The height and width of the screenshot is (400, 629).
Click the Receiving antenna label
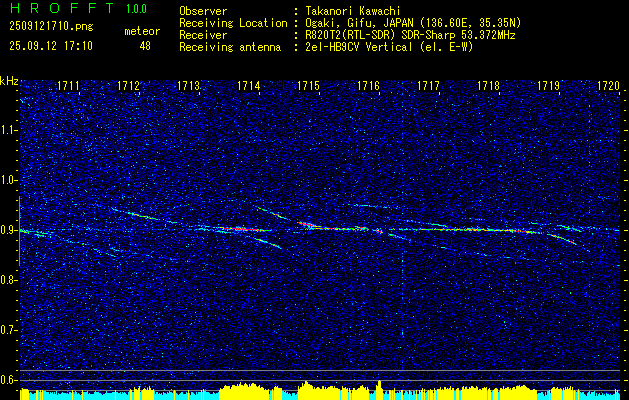[x=230, y=47]
